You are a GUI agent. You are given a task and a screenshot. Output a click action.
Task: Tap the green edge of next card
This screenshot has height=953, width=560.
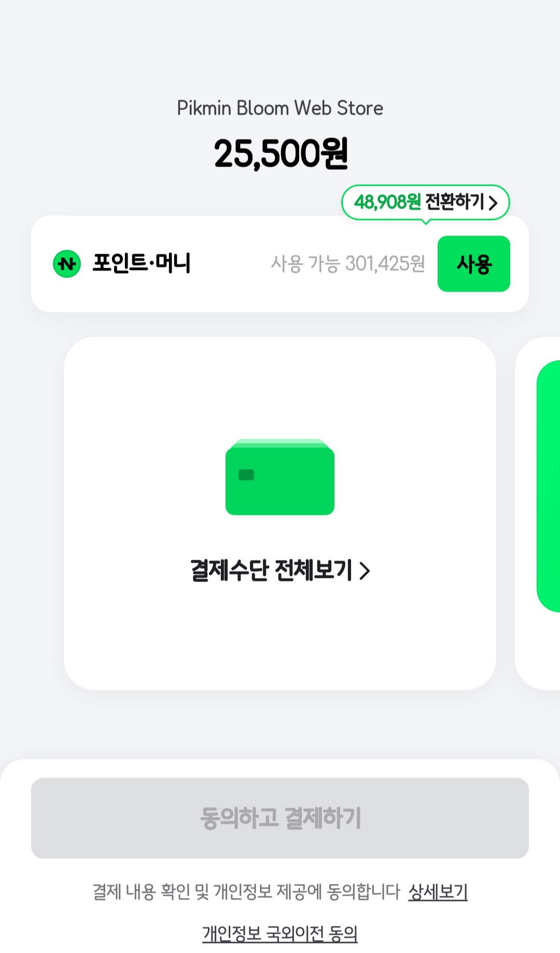(549, 486)
